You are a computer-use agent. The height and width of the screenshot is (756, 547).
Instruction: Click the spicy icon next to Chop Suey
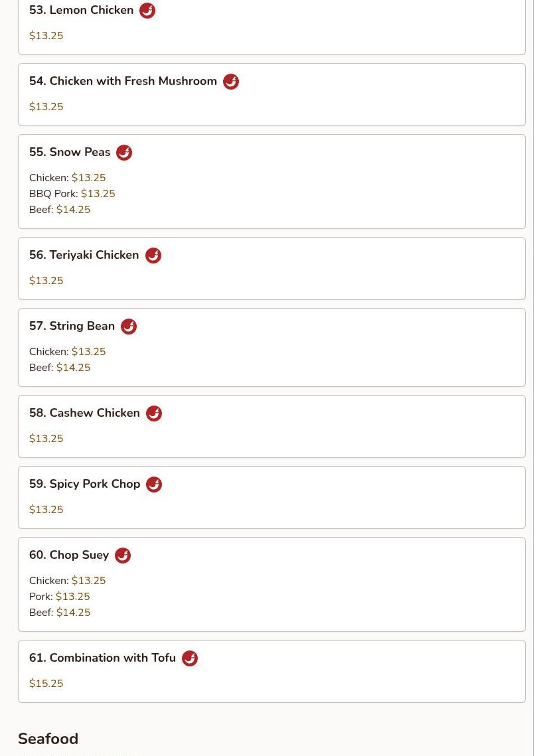[x=123, y=556]
